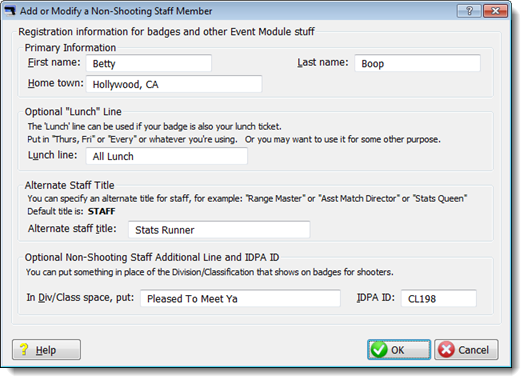The width and height of the screenshot is (527, 383).
Task: Confirm the dialog with the OK button
Action: [x=399, y=350]
